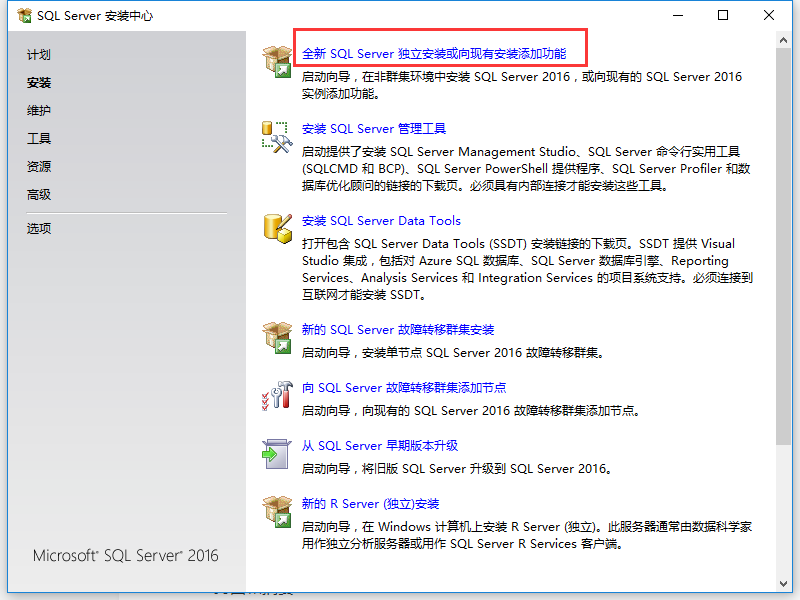Maximize the SQL Server 安装中心 window

(x=723, y=16)
